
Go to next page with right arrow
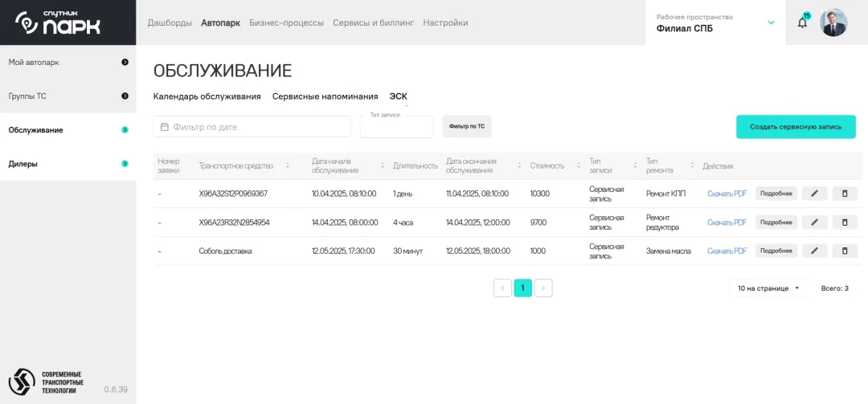tap(543, 288)
